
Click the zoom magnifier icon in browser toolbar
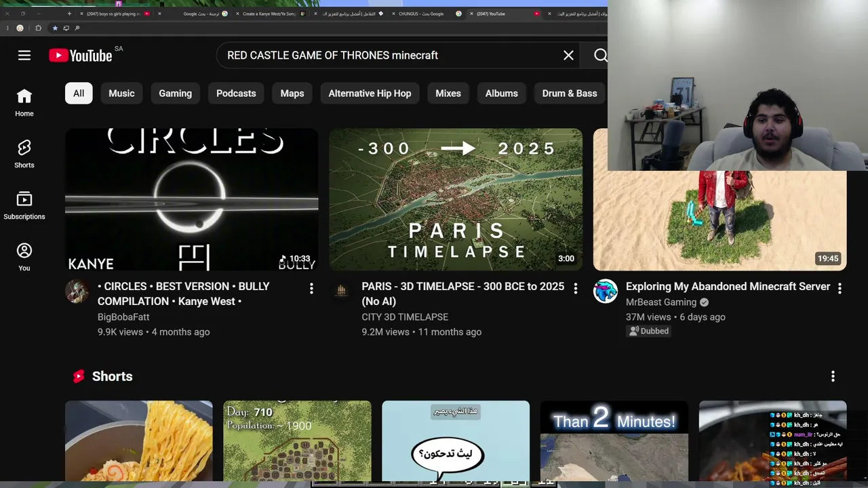click(77, 28)
